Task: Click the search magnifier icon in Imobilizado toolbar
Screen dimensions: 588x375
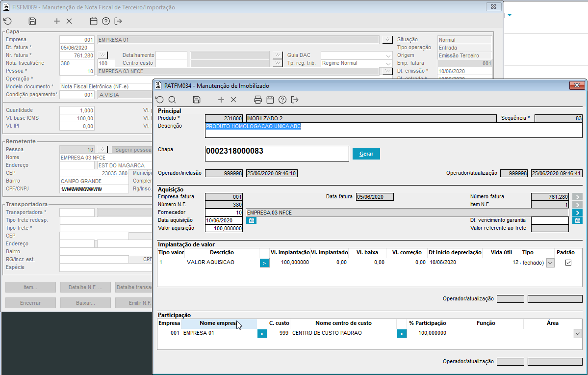Action: [x=172, y=100]
